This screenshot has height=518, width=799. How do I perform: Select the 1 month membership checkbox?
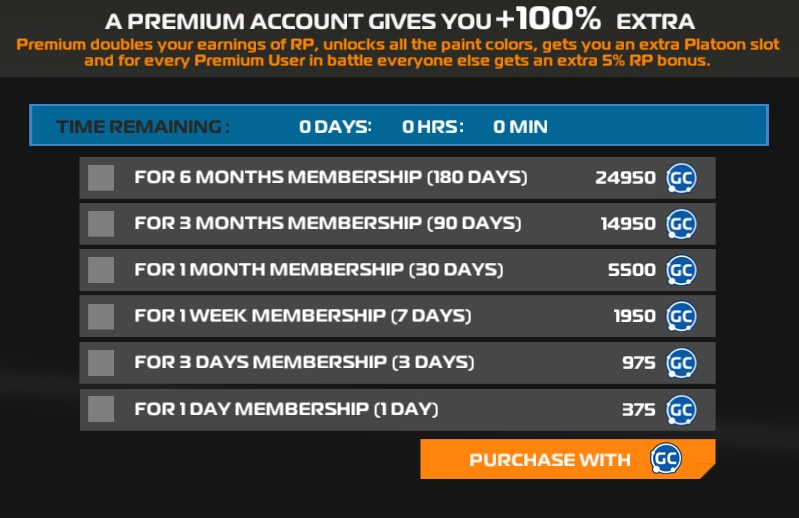click(101, 270)
